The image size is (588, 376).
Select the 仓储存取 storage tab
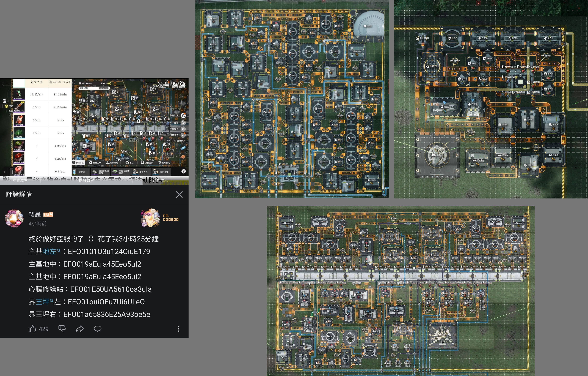(x=78, y=162)
